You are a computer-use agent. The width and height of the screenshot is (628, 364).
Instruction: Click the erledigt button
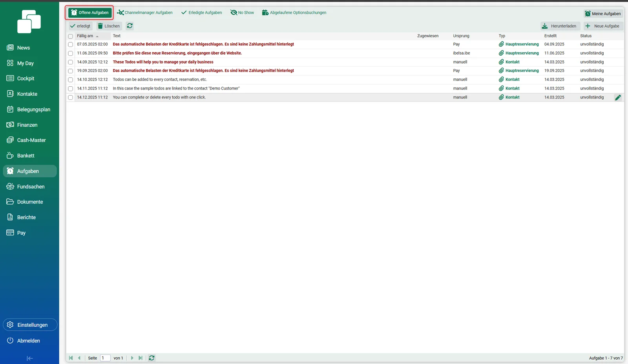80,26
